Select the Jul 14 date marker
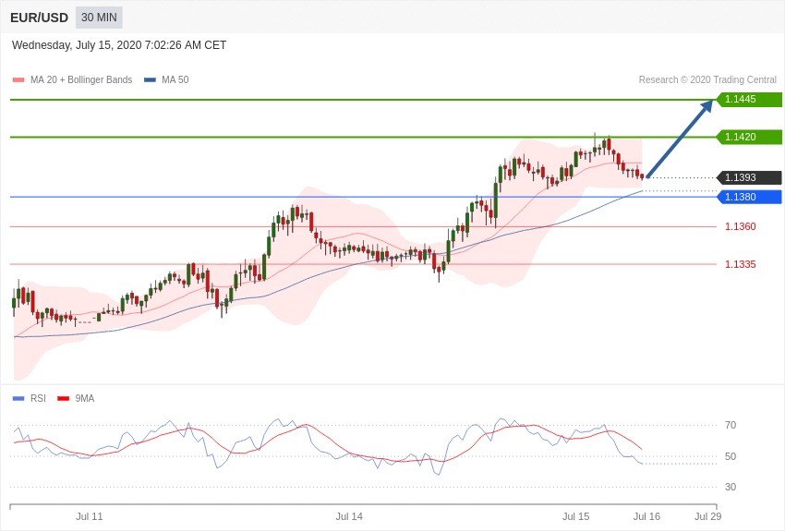Image resolution: width=785 pixels, height=532 pixels. click(349, 516)
